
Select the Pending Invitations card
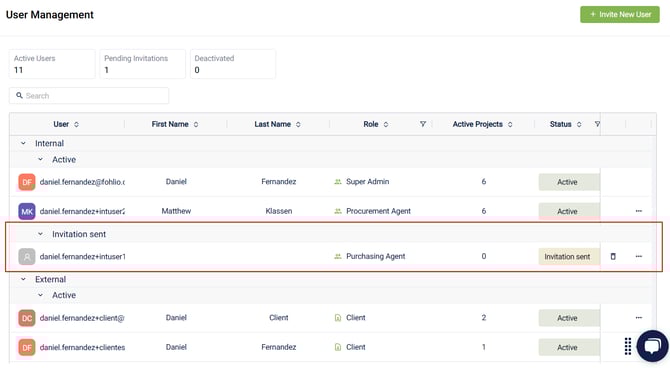(143, 64)
